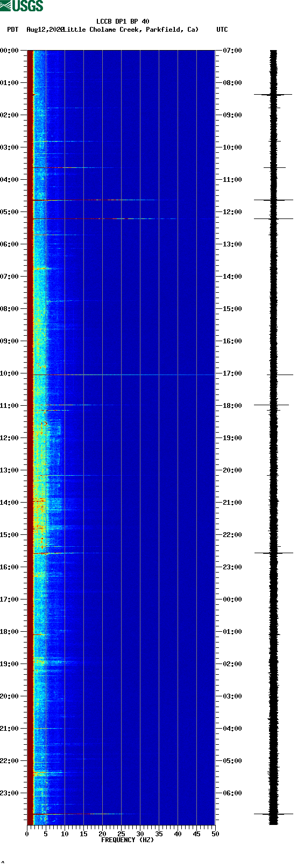Click the '02:00' PDT time label
The image size is (297, 868).
tap(10, 115)
